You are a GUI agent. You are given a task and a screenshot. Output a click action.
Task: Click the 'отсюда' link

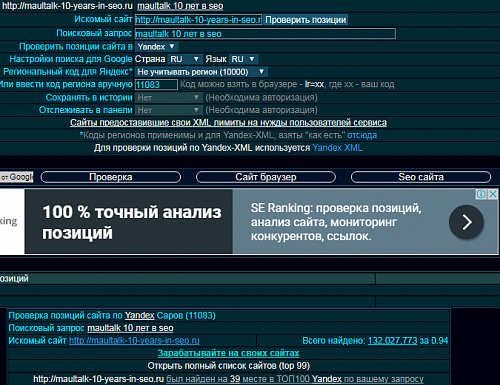pyautogui.click(x=362, y=135)
